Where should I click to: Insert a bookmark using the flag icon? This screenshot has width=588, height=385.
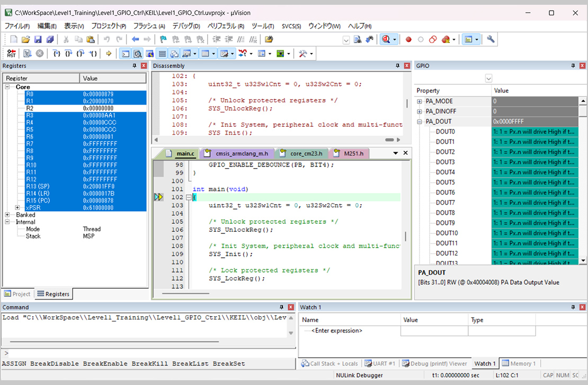(163, 39)
